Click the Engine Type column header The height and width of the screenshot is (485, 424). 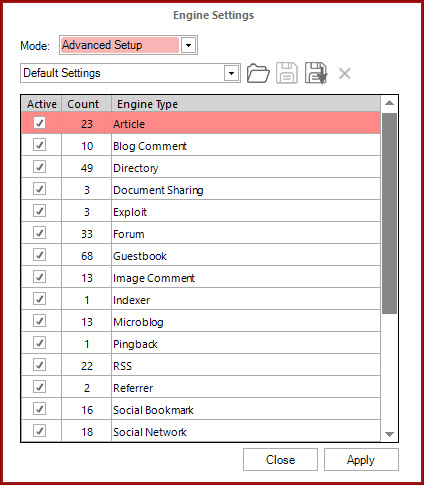246,104
